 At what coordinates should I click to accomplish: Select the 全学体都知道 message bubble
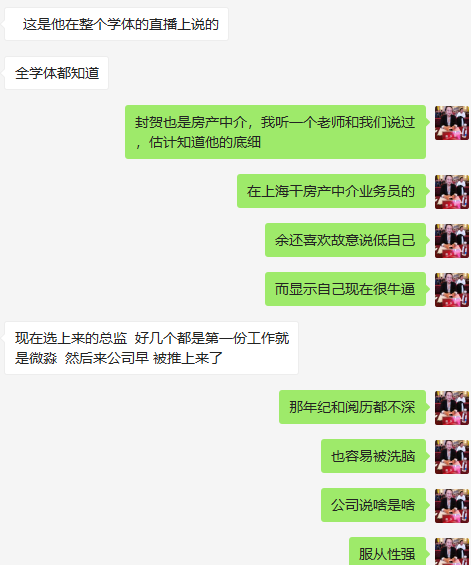click(57, 73)
